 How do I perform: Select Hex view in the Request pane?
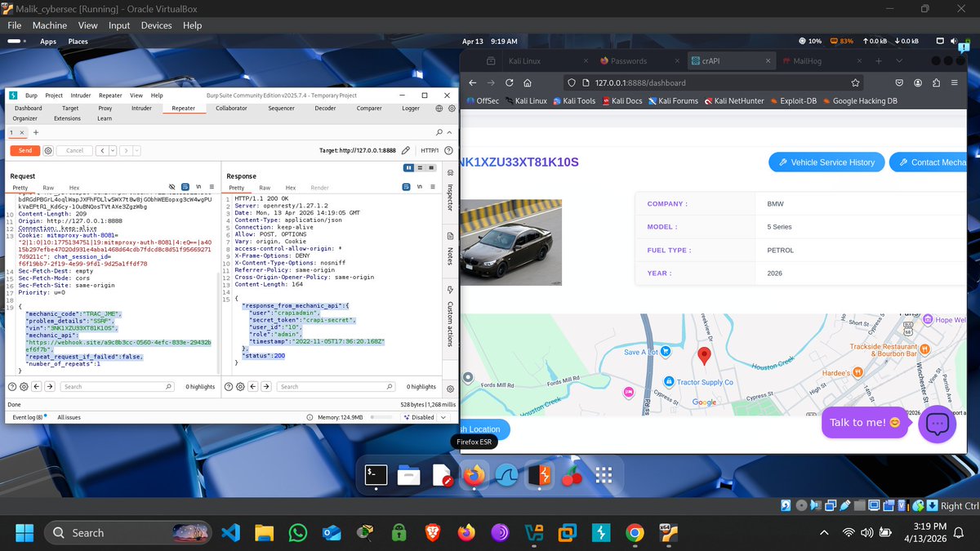(x=74, y=188)
